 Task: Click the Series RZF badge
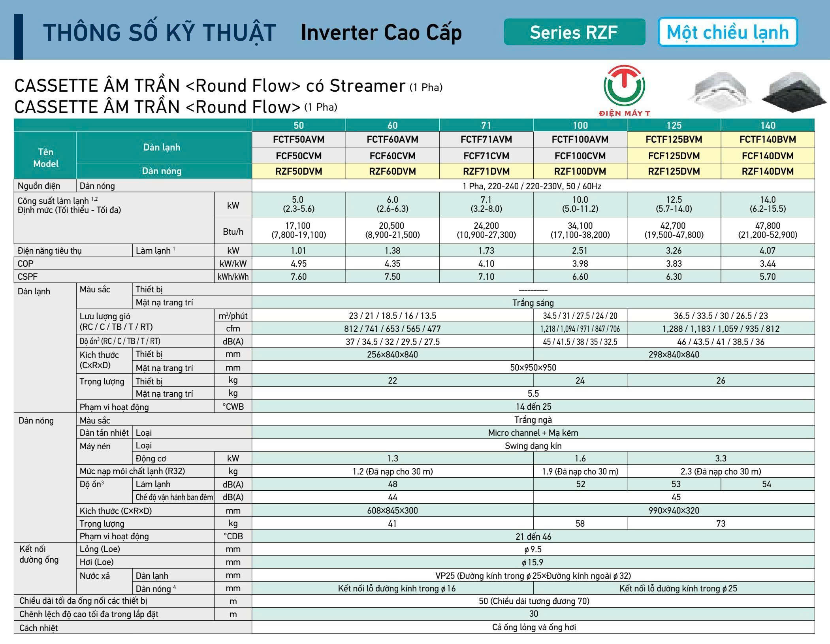pos(574,32)
